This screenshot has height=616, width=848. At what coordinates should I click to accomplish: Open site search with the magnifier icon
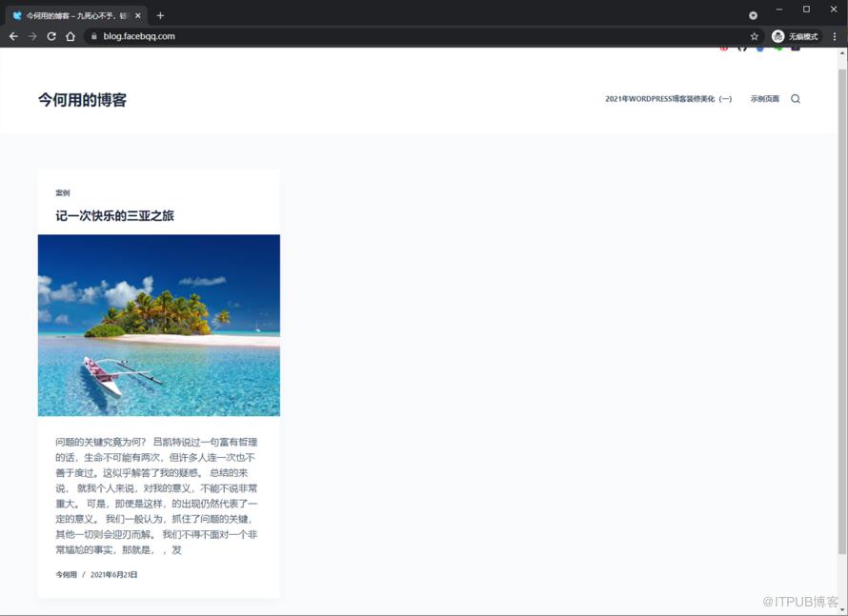point(796,99)
